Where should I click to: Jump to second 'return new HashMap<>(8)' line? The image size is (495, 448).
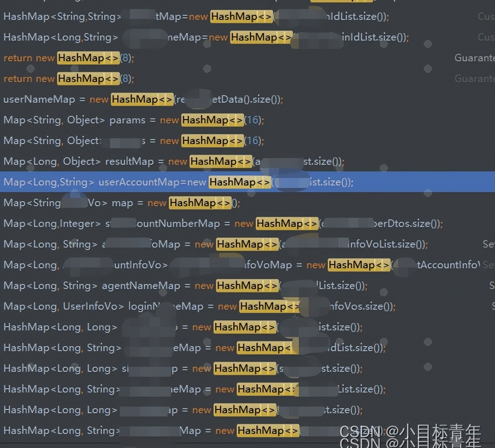tap(69, 79)
